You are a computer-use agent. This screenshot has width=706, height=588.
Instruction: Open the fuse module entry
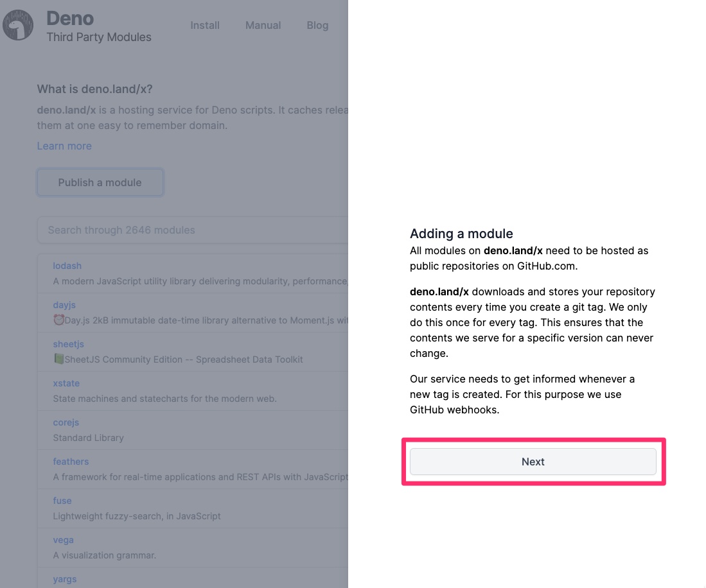[x=62, y=500]
